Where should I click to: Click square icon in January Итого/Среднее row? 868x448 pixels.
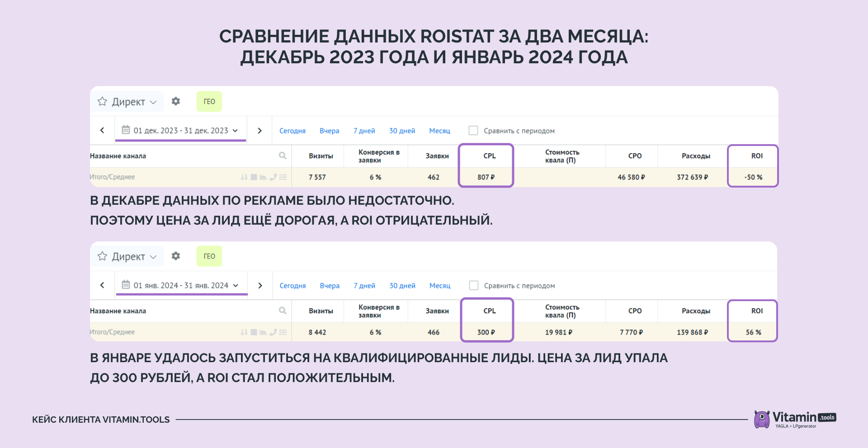tap(254, 332)
